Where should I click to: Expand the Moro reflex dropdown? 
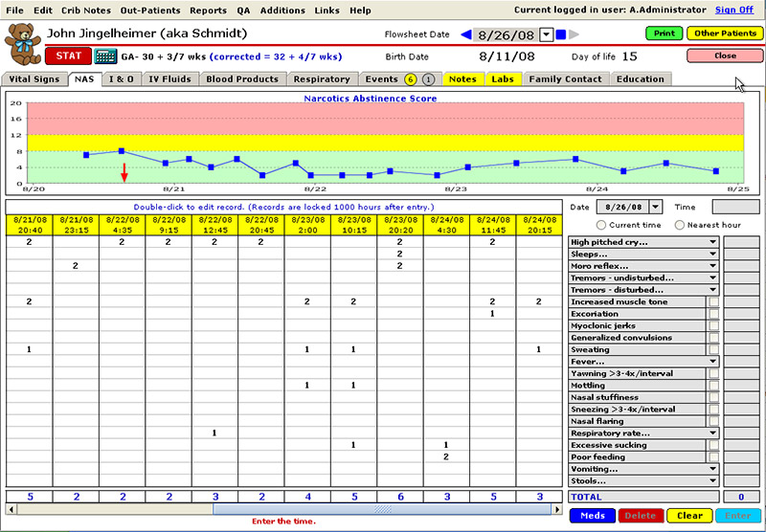(712, 266)
